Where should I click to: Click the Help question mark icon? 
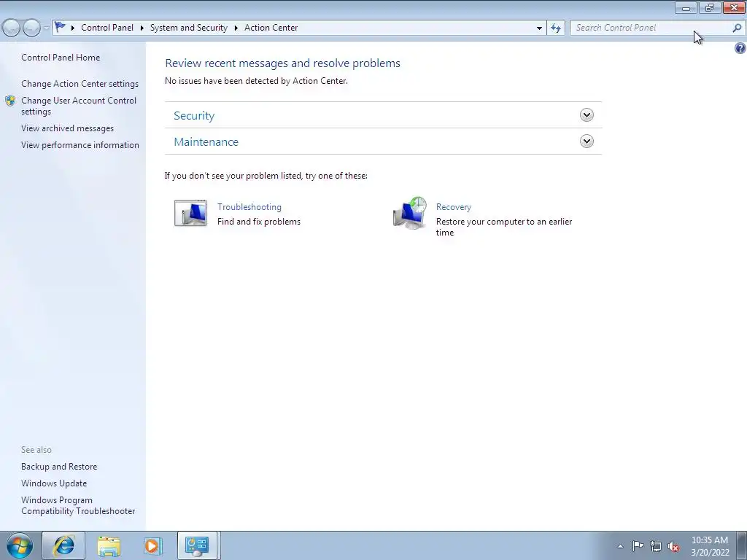(740, 48)
